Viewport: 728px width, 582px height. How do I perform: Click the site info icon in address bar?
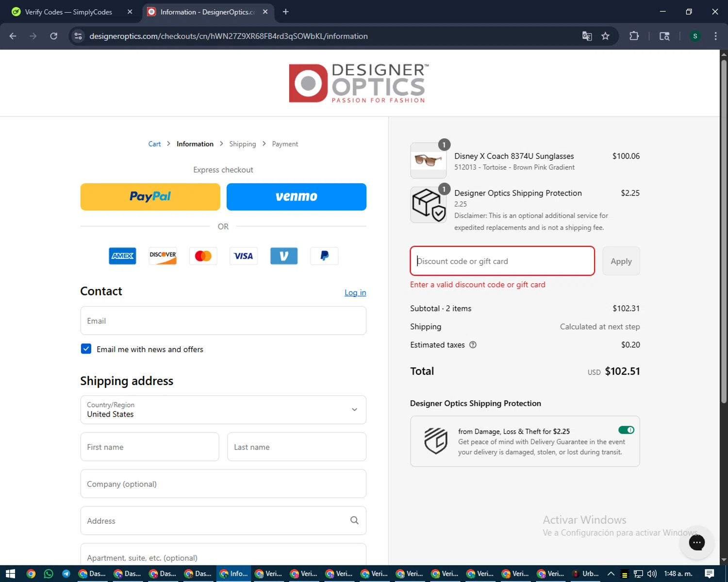[78, 36]
